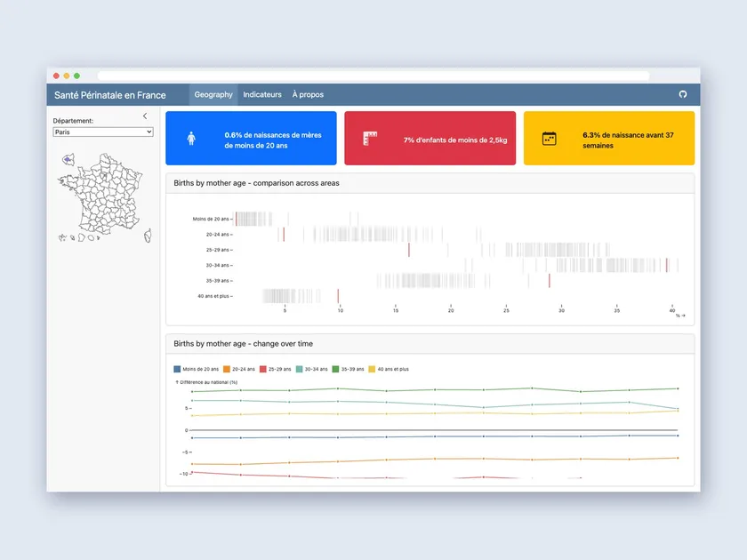Image resolution: width=747 pixels, height=560 pixels.
Task: Click the 'Births by mother age - comparison across areas' heading
Action: point(256,183)
